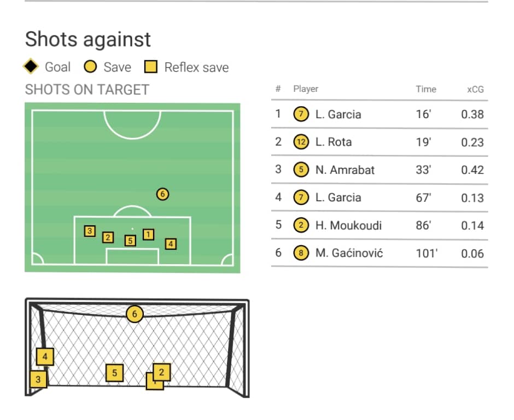
Task: Click the M. Gaćinović player name
Action: click(349, 253)
